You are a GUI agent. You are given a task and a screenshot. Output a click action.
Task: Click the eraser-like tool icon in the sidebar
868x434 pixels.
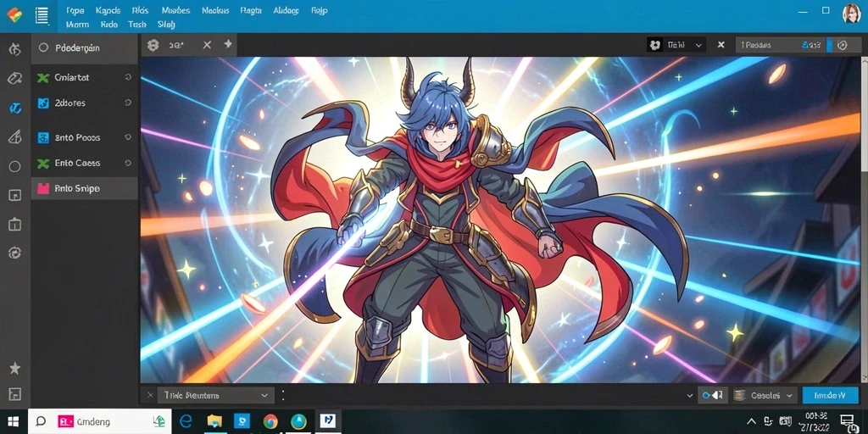click(x=15, y=78)
